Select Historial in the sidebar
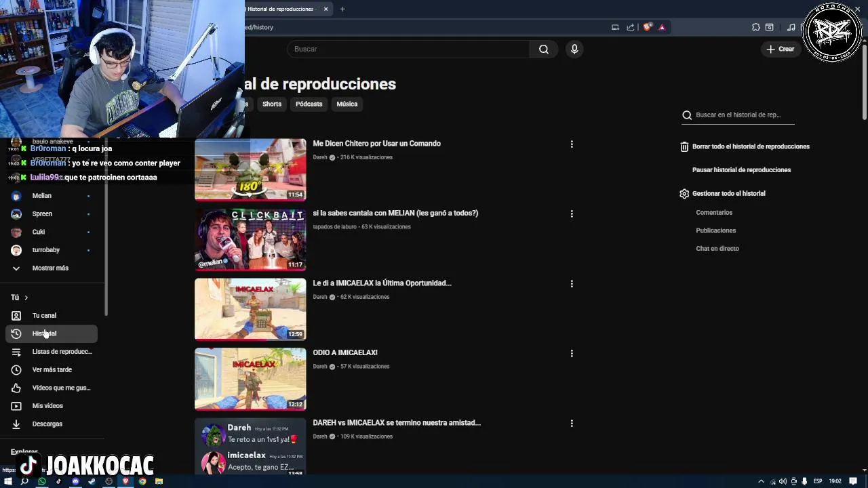This screenshot has height=488, width=868. [52, 333]
